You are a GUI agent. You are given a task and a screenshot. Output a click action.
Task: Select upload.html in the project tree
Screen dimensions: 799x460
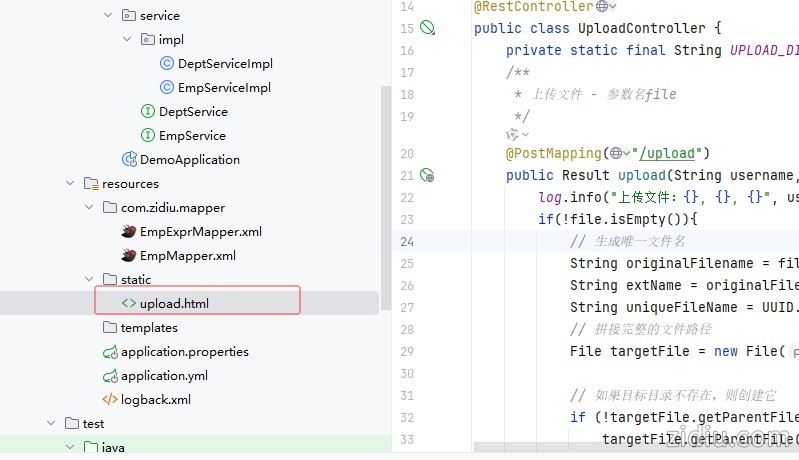click(x=174, y=303)
